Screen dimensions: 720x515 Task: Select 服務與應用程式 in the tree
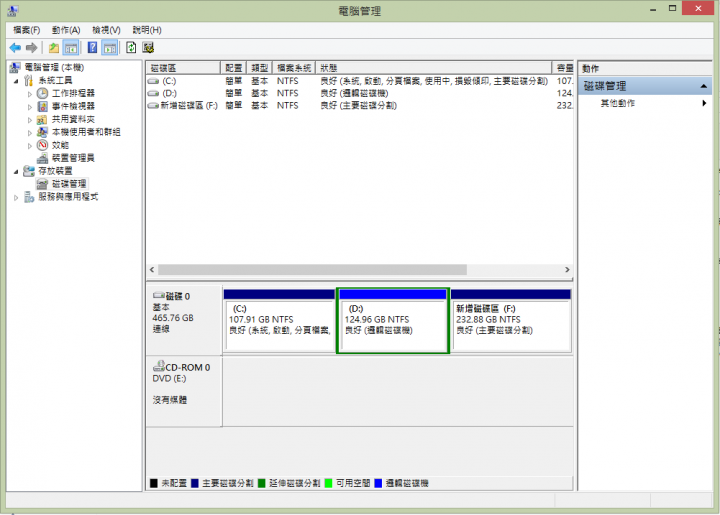[x=68, y=197]
